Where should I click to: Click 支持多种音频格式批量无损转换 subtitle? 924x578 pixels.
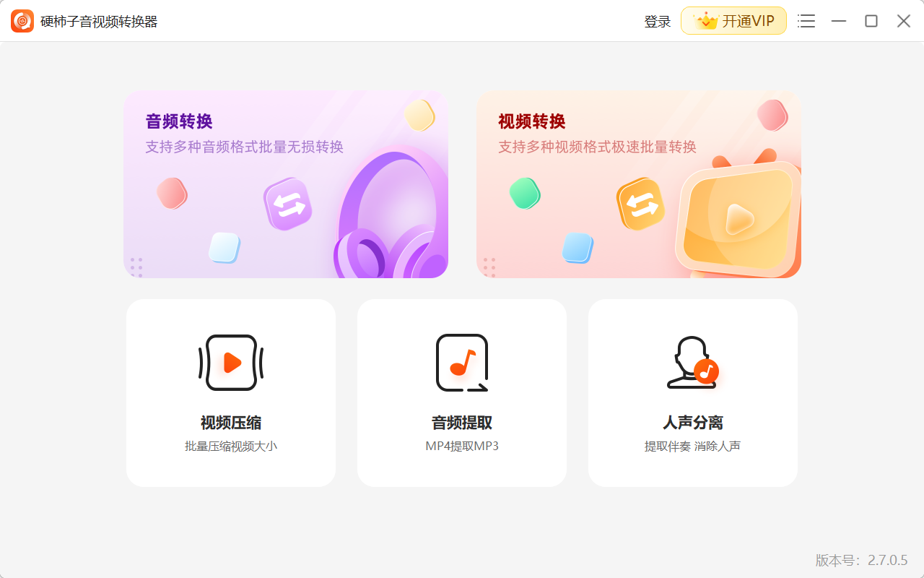(245, 147)
